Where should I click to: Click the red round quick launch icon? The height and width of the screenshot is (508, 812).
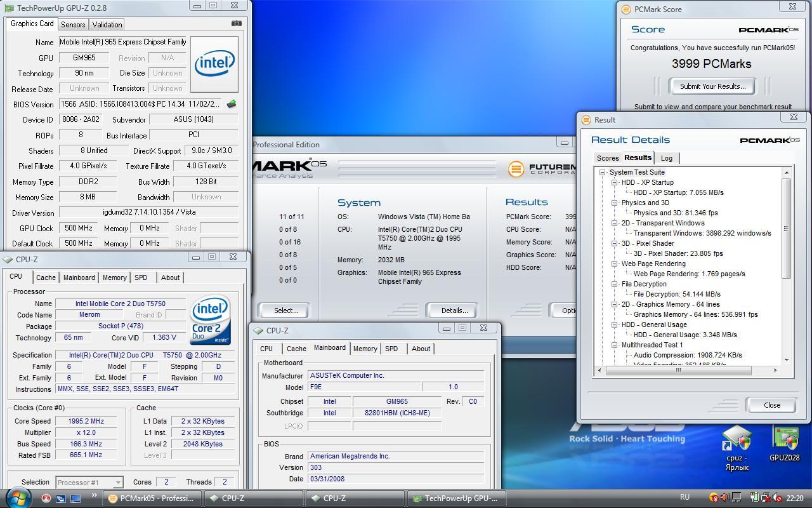pos(46,498)
